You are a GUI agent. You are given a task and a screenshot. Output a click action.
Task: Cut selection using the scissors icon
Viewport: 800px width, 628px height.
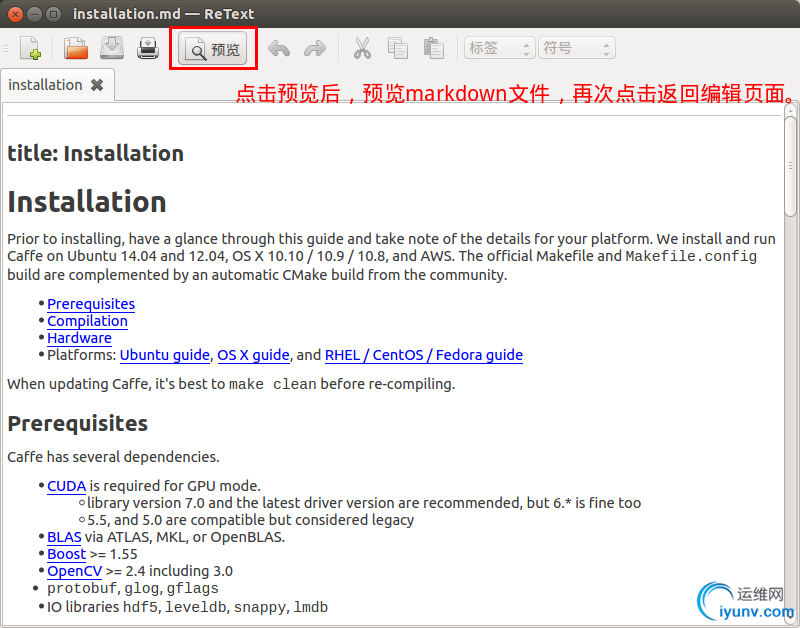(x=362, y=48)
